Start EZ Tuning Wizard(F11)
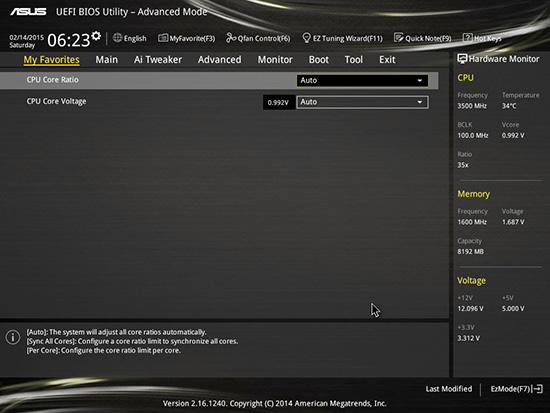Screen dimensions: 550x413 point(342,38)
